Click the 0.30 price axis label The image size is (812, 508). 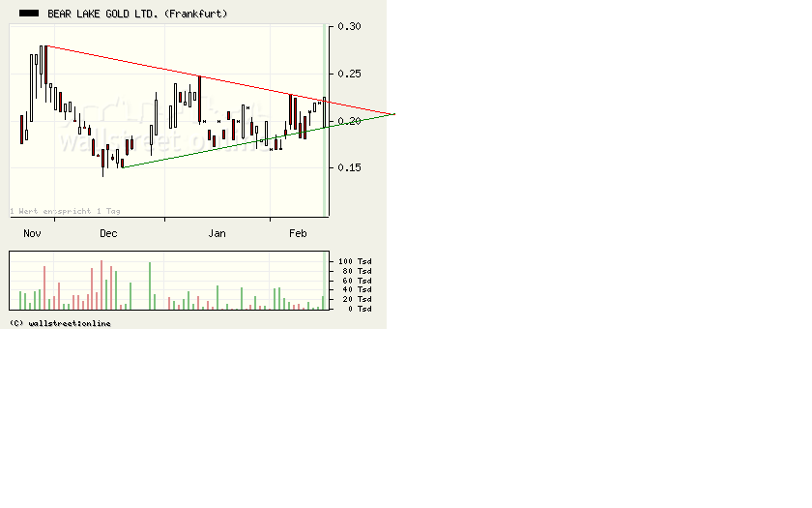[x=349, y=26]
